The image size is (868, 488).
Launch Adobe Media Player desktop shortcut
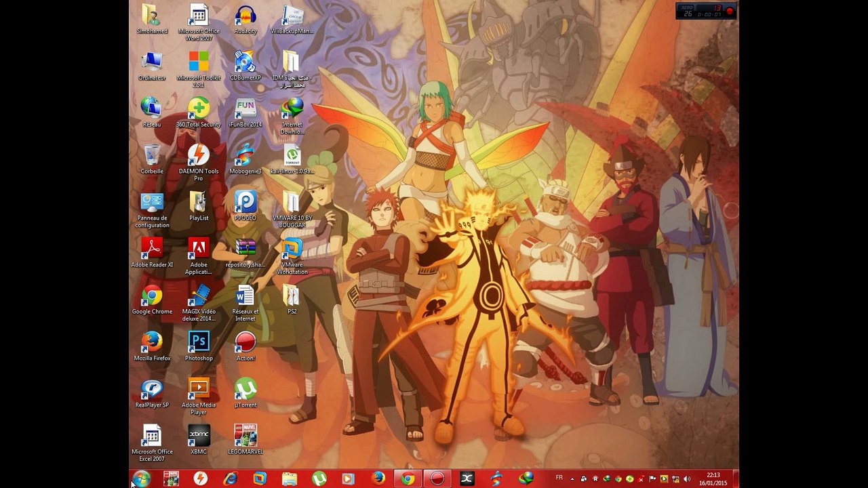click(x=199, y=396)
